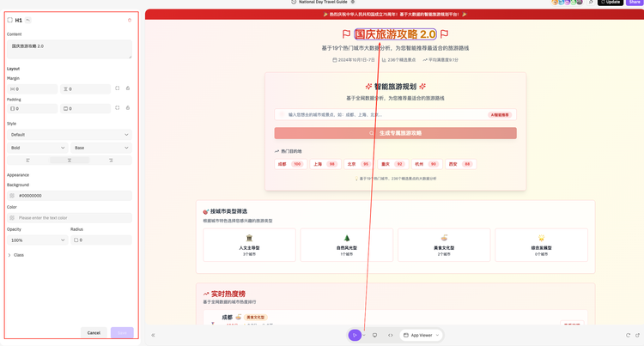Screen dimensions: 644x346
Task: Open the Default style dropdown
Action: [70, 135]
